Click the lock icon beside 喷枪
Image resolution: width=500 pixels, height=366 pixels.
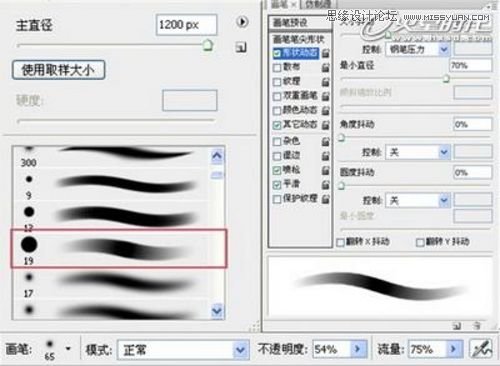[326, 170]
